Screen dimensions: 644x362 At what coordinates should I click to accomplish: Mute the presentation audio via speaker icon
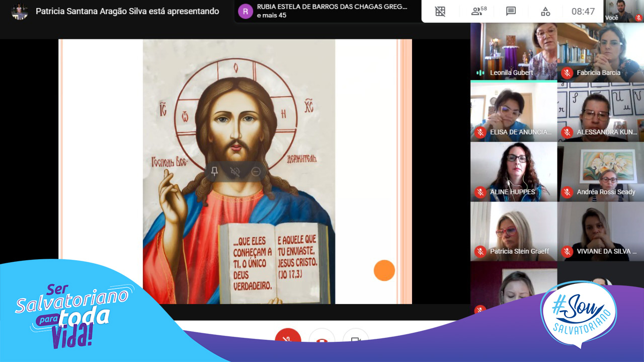(235, 172)
